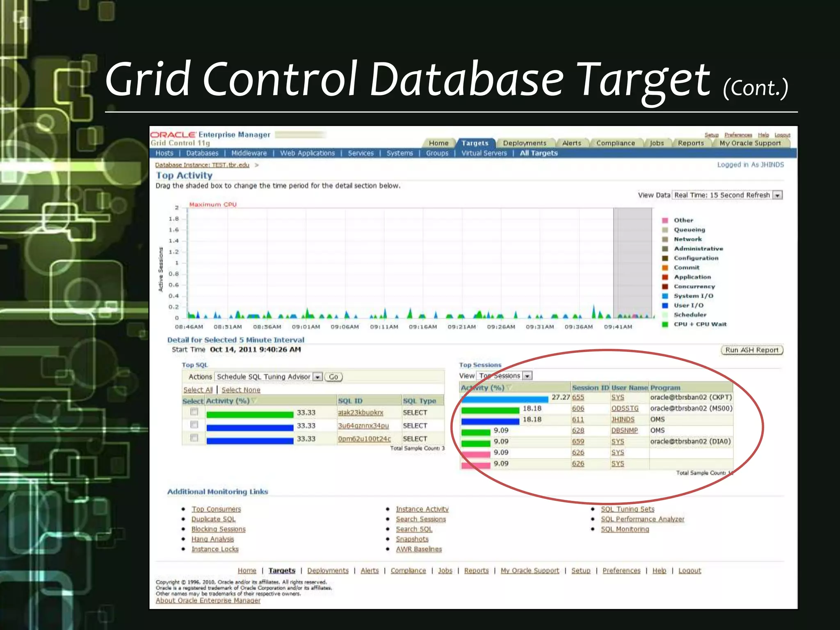Open session ID 655

click(x=578, y=397)
